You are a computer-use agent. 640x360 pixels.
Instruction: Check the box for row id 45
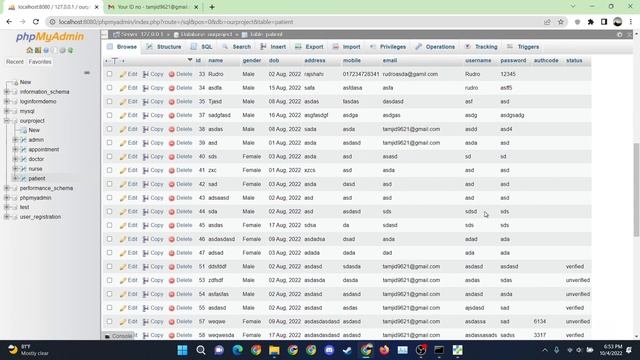coord(109,225)
